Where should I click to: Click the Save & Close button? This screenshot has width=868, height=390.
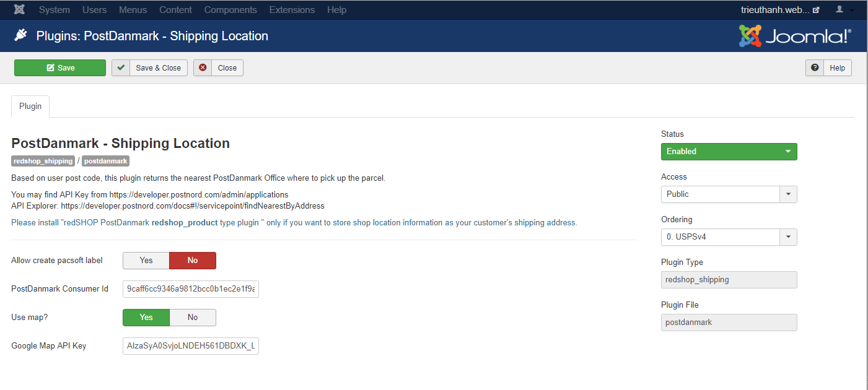(x=150, y=68)
